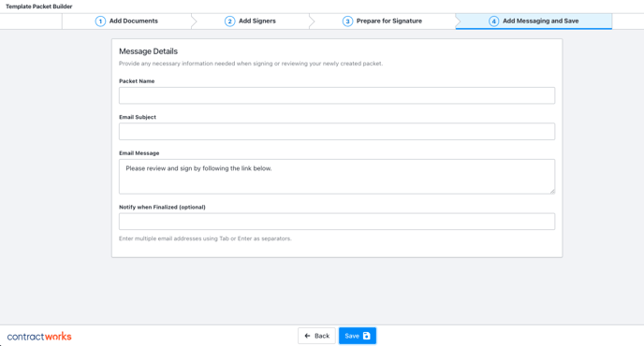Click inside the Email Message textarea
The height and width of the screenshot is (346, 644).
pyautogui.click(x=337, y=177)
